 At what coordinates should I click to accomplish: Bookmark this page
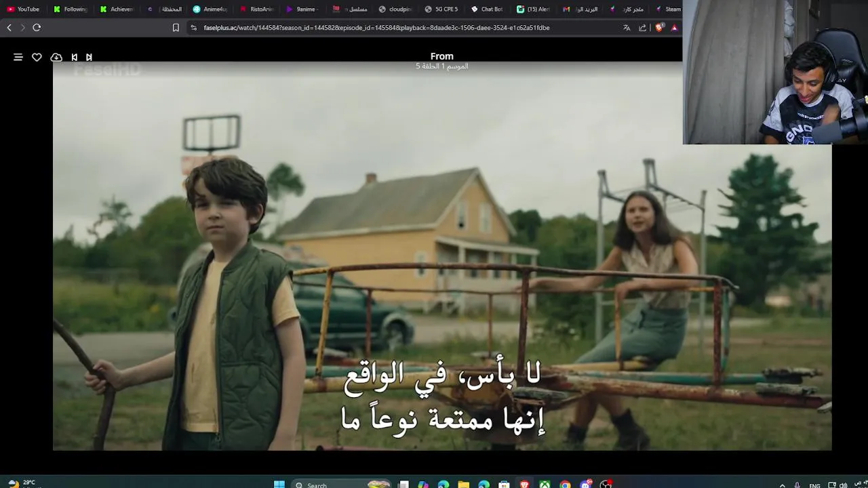pos(176,28)
